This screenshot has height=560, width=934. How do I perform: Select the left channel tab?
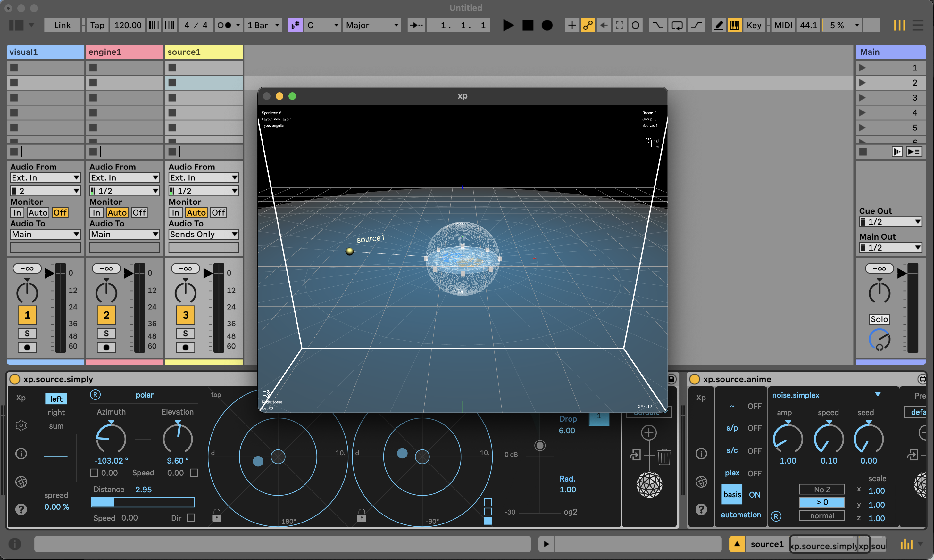[x=56, y=399]
